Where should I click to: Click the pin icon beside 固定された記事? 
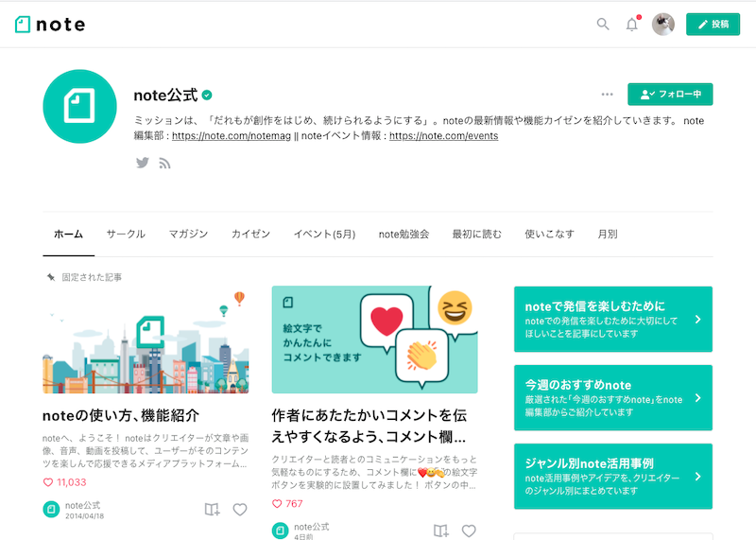(51, 277)
